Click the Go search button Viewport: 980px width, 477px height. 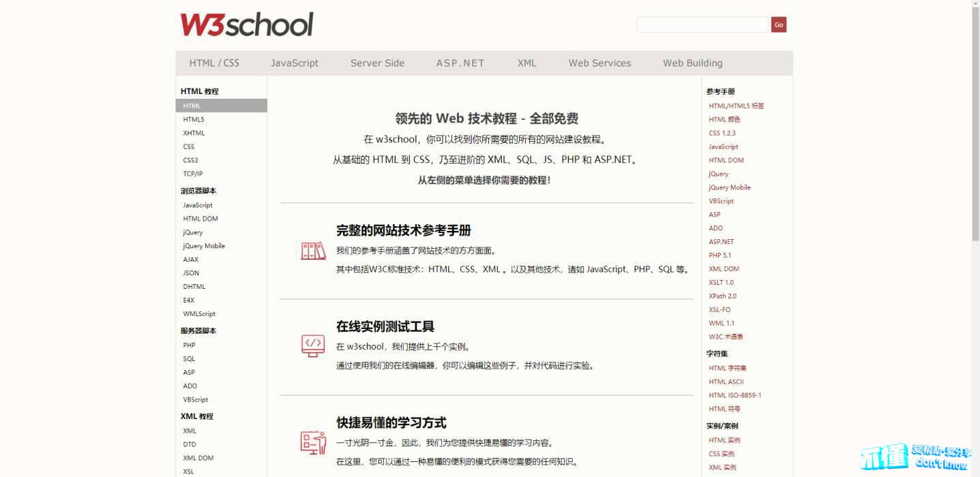779,25
